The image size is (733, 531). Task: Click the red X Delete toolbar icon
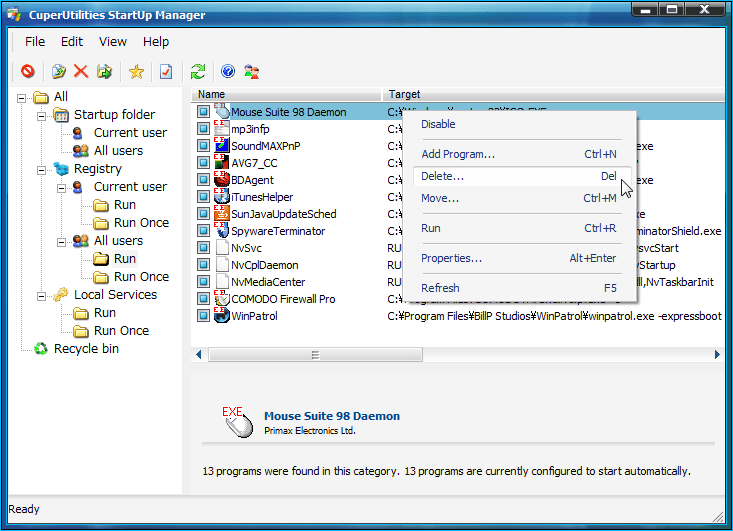point(81,72)
